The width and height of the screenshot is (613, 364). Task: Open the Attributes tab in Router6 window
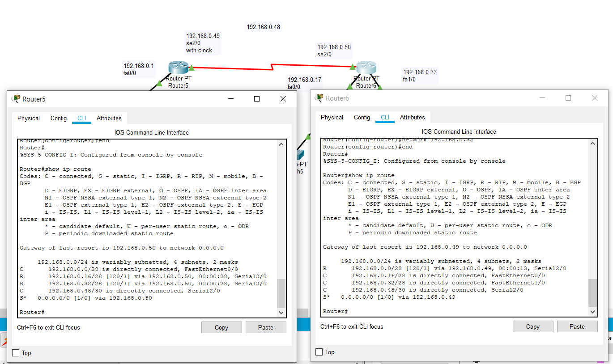[x=413, y=118]
